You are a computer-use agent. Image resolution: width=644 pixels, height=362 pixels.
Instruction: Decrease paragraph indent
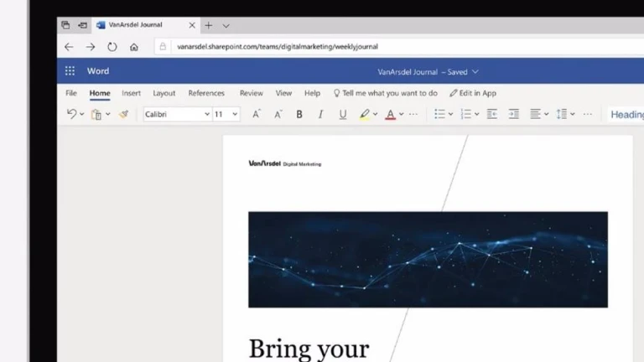pyautogui.click(x=492, y=114)
